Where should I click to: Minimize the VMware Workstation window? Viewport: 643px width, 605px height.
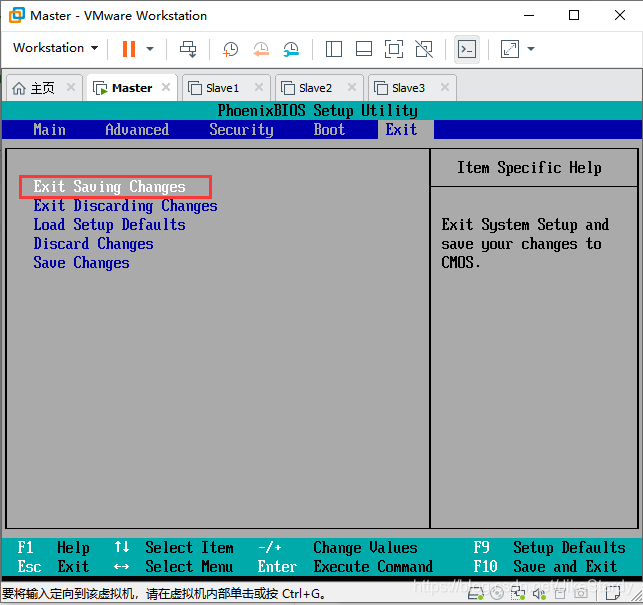tap(529, 16)
